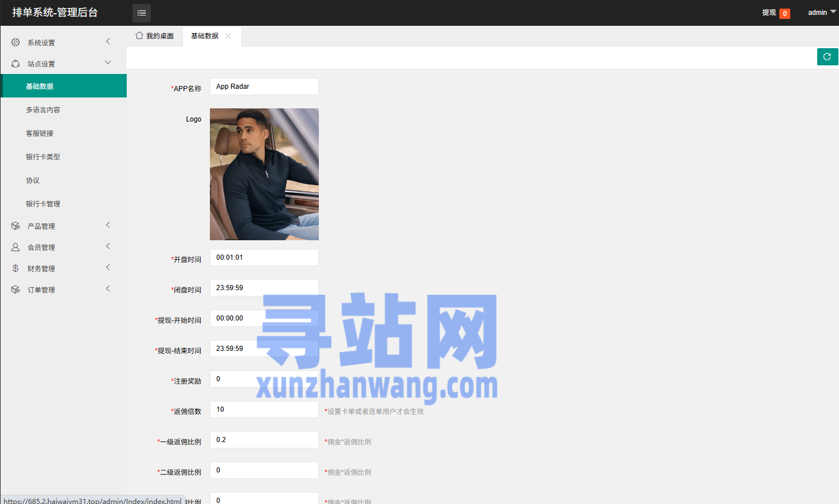
Task: Close the 基础数据 tab
Action: point(228,36)
